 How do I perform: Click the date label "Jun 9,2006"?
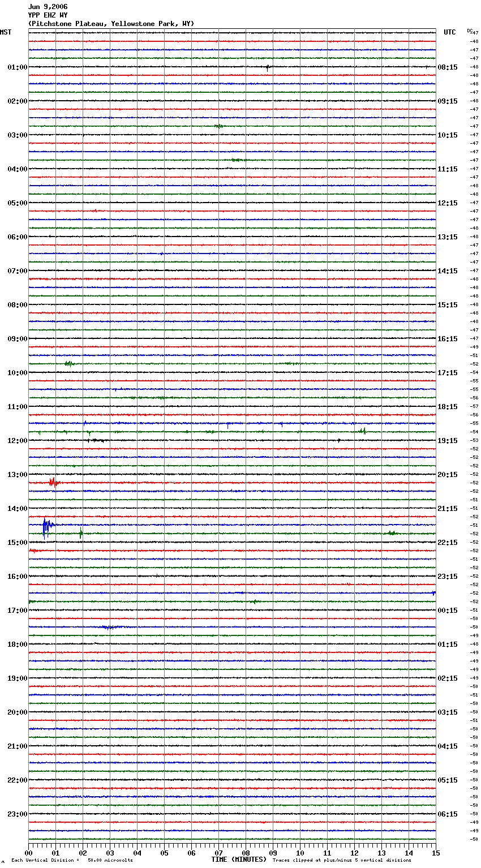tap(48, 7)
